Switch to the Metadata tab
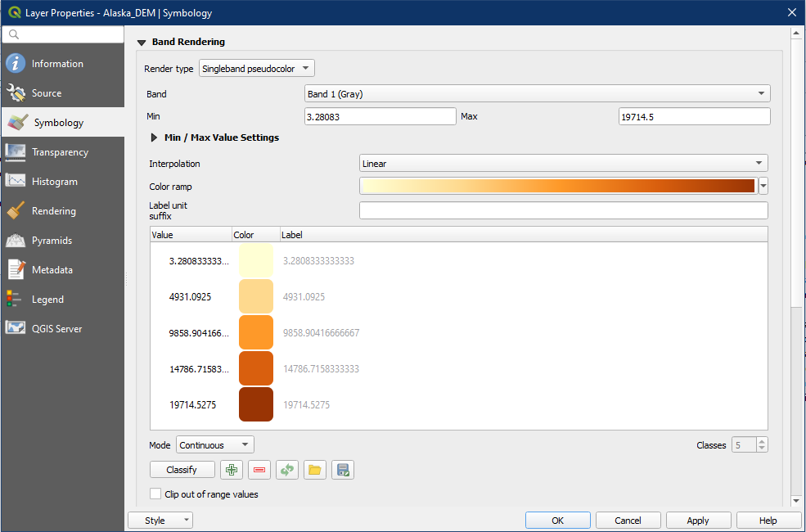Image resolution: width=806 pixels, height=532 pixels. pyautogui.click(x=52, y=270)
